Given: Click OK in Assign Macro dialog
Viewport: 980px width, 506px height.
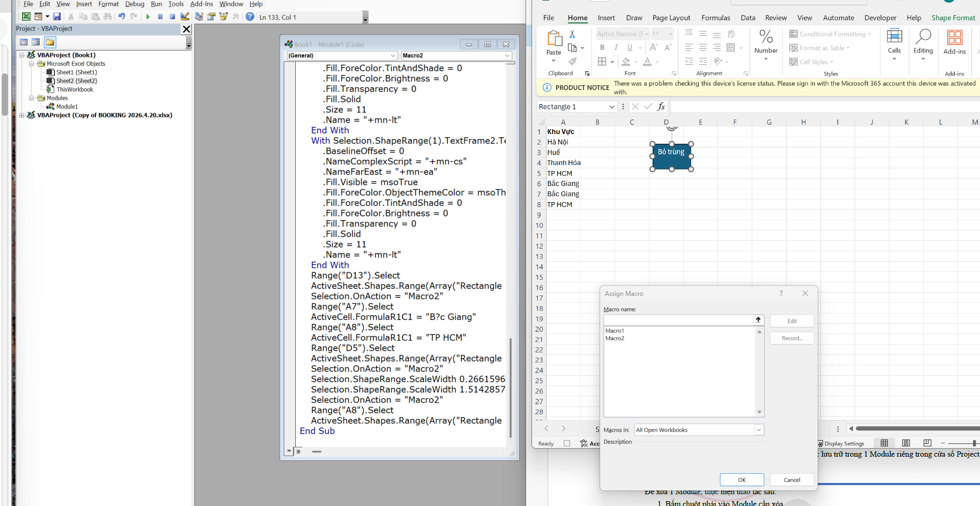Looking at the screenshot, I should tap(742, 480).
